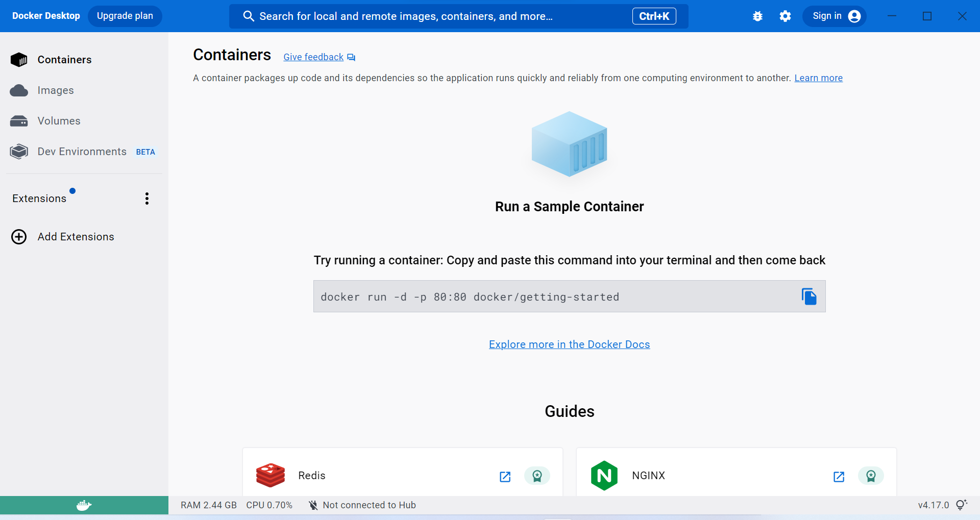Select the Containers menu label
Viewport: 980px width, 520px height.
coord(64,60)
